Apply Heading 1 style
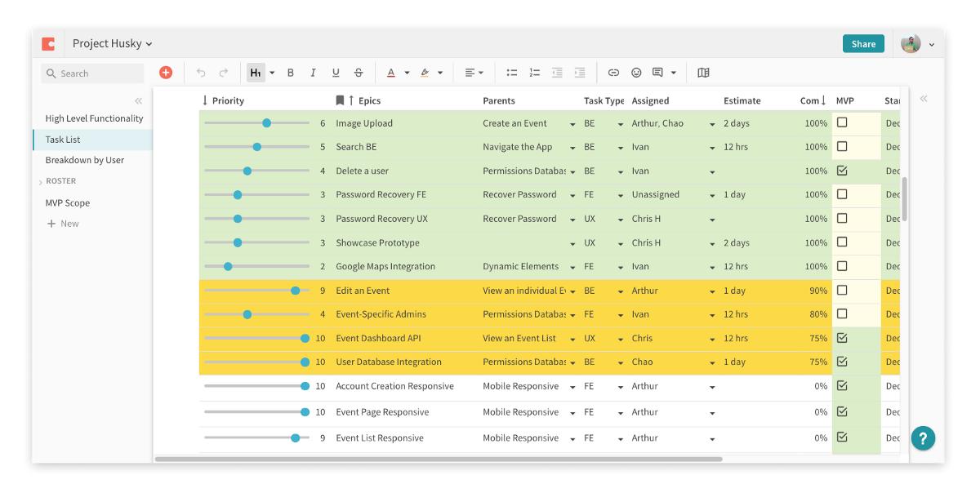The image size is (980, 502). coord(256,73)
